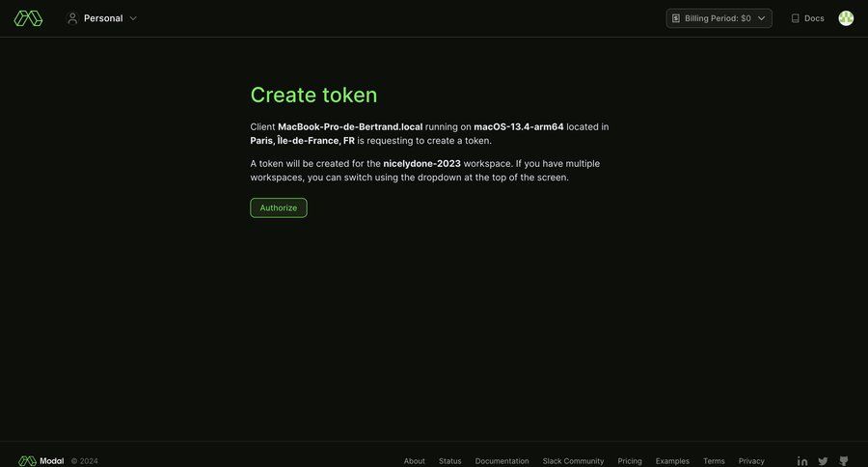Click the Modal footer logo

[x=41, y=461]
